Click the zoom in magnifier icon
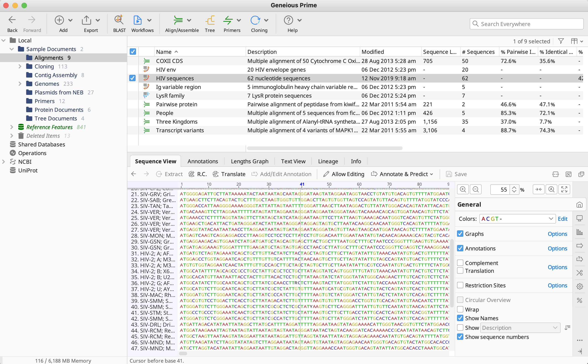 pos(463,190)
